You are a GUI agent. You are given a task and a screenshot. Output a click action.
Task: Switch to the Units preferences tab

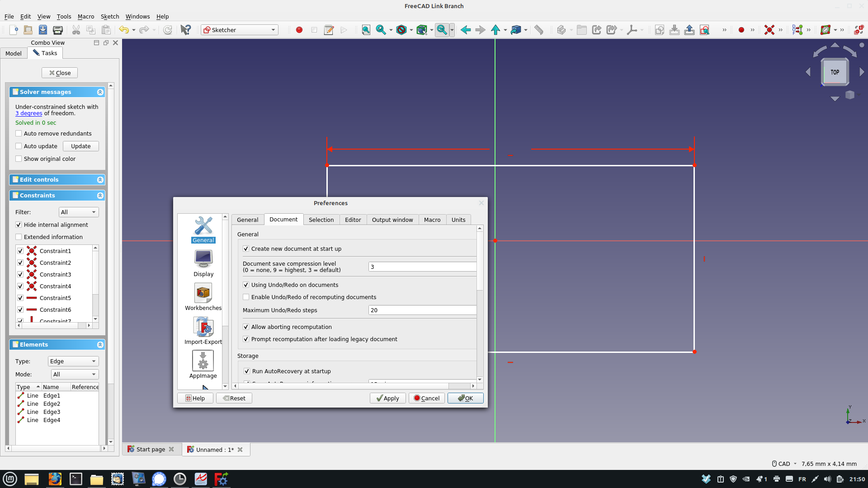coord(458,220)
